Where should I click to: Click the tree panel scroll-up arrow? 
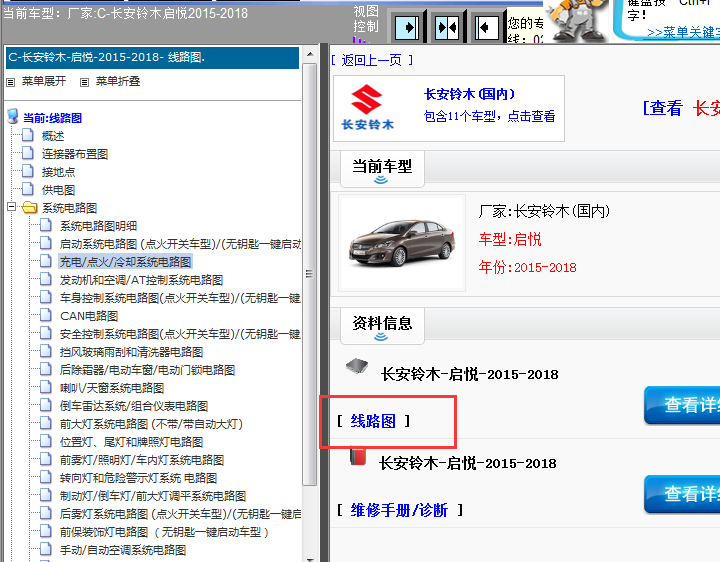(310, 54)
